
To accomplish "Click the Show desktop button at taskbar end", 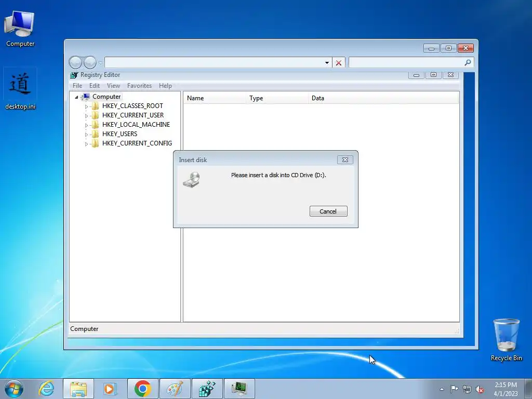I will (x=528, y=389).
